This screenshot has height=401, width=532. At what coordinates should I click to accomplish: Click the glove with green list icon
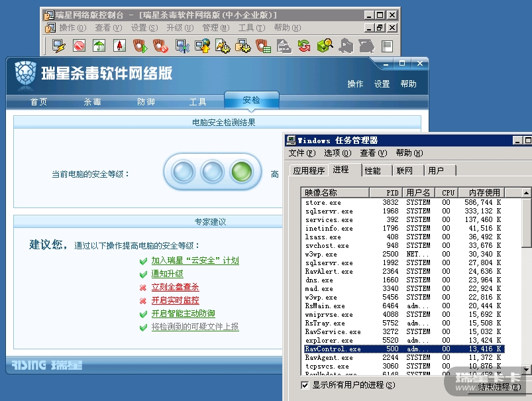click(x=263, y=46)
